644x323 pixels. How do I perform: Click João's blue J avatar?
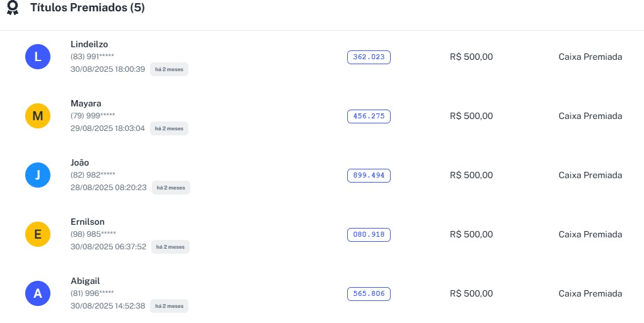[x=38, y=175]
